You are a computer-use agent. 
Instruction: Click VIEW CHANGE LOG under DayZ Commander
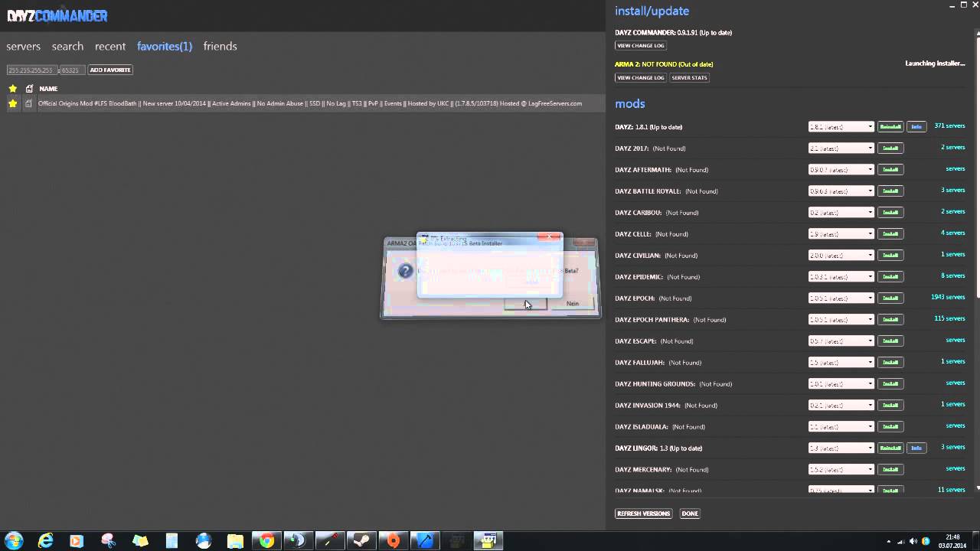click(x=641, y=46)
